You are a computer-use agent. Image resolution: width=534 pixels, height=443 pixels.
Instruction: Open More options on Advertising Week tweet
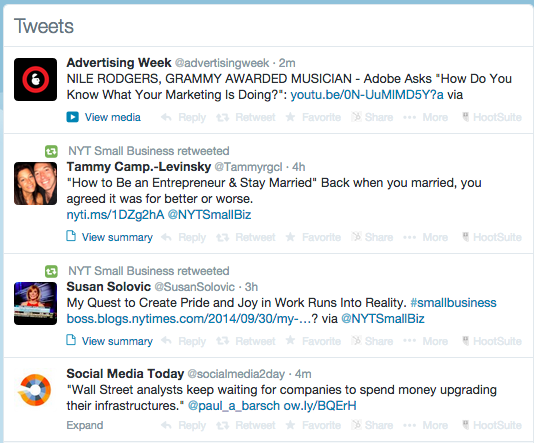coord(425,117)
